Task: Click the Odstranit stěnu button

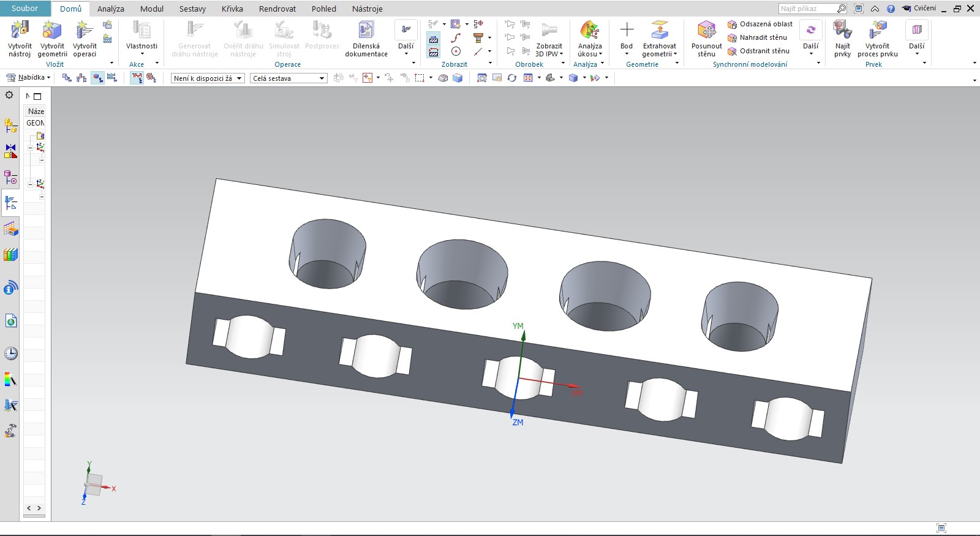Action: (759, 51)
